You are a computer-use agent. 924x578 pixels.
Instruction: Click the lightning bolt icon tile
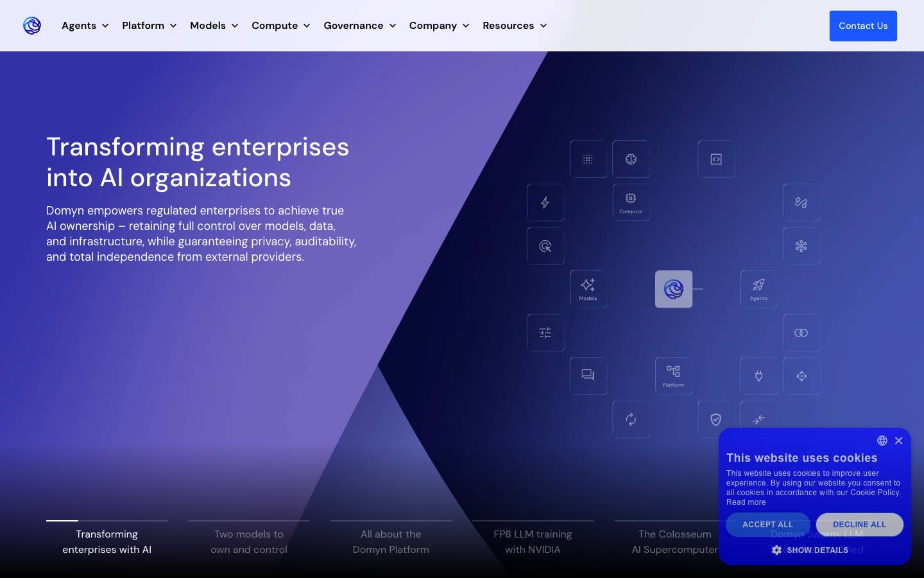tap(545, 202)
